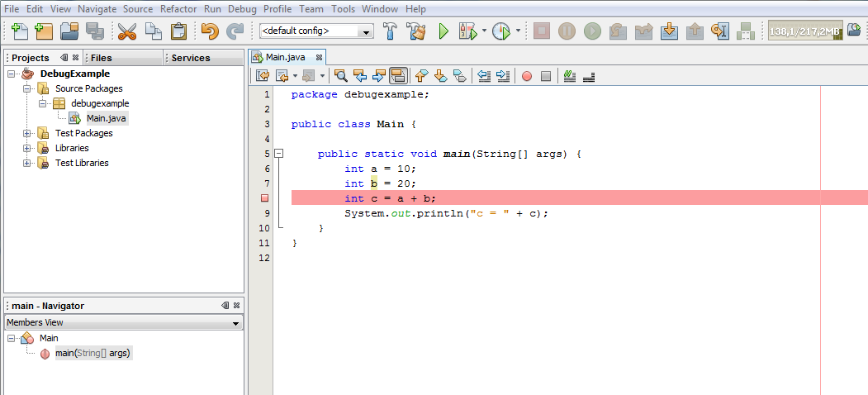
Task: Click the Step Into down-arrow icon
Action: [669, 31]
